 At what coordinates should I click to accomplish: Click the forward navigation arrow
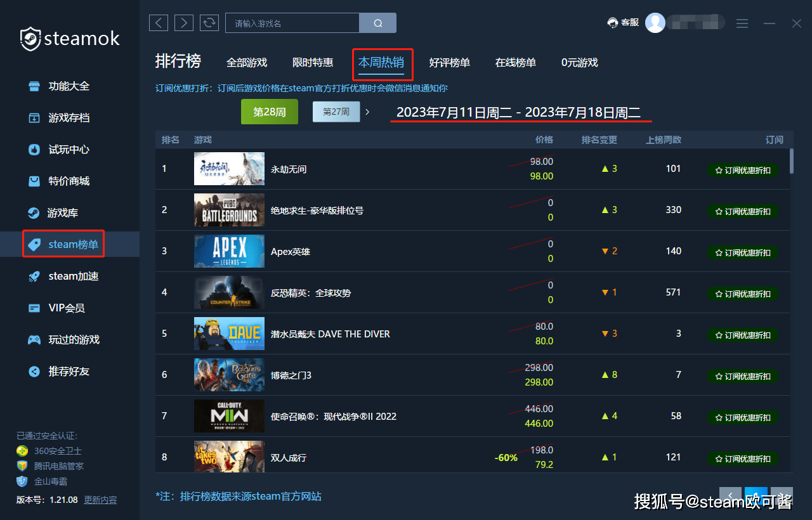184,23
